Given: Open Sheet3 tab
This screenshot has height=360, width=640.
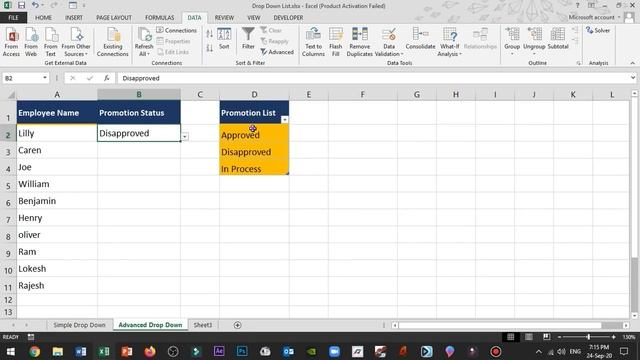Looking at the screenshot, I should pos(202,325).
